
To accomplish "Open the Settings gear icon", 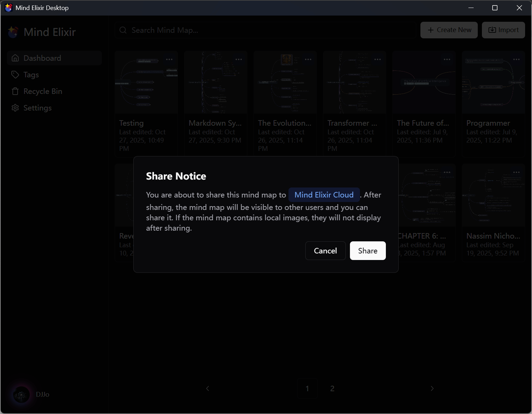I will 15,108.
